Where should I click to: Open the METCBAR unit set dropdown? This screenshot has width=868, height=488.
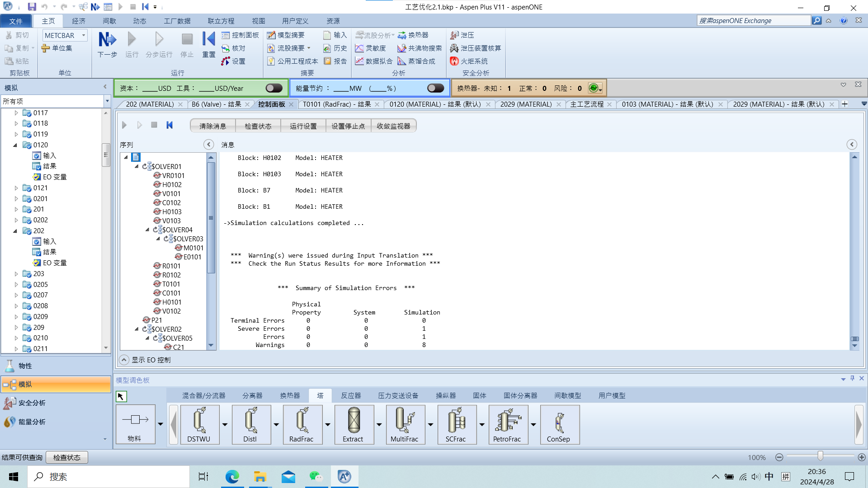83,35
